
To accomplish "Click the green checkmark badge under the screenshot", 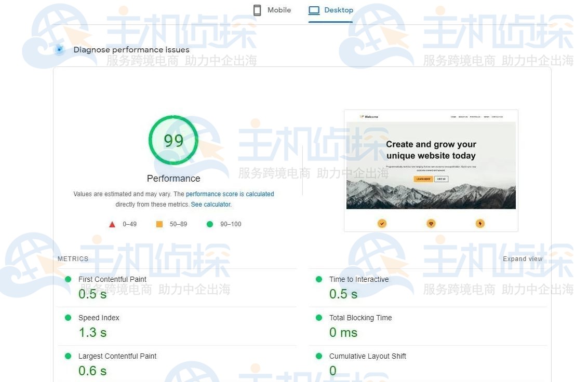I will point(382,223).
